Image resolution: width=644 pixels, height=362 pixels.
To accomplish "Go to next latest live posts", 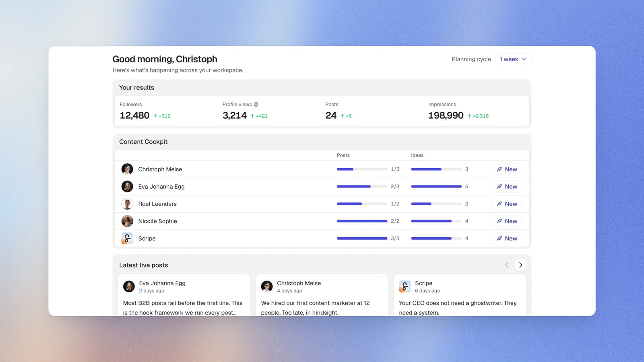I will (x=520, y=265).
